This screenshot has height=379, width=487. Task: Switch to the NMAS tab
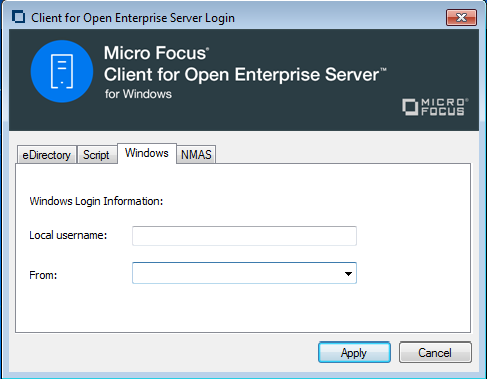(x=196, y=155)
